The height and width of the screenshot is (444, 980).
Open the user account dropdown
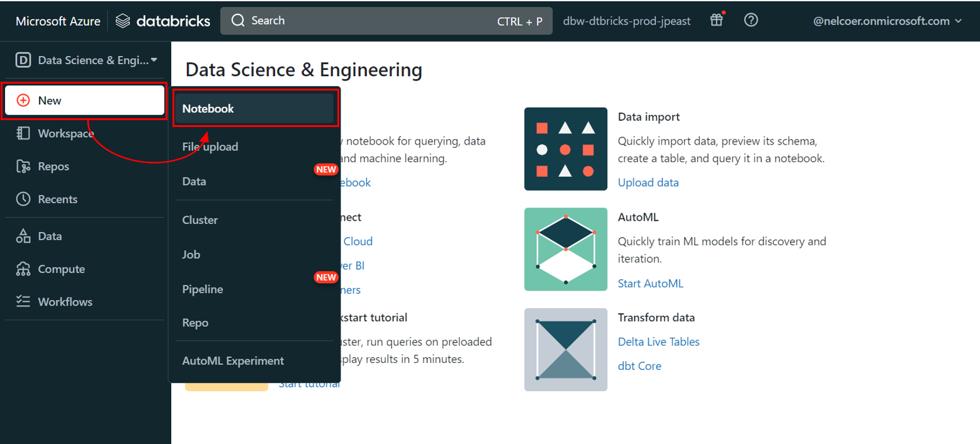point(887,21)
